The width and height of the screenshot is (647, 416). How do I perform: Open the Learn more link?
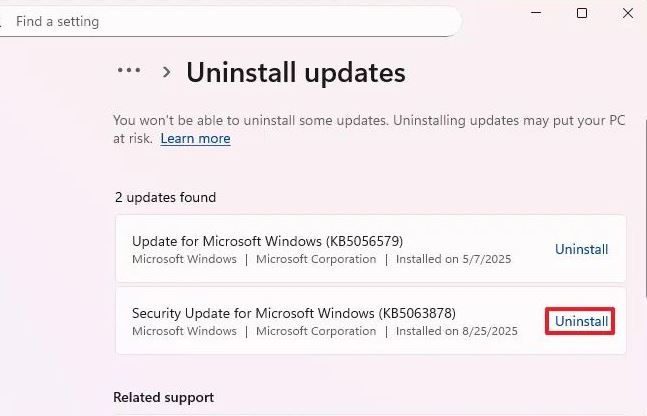click(x=195, y=139)
